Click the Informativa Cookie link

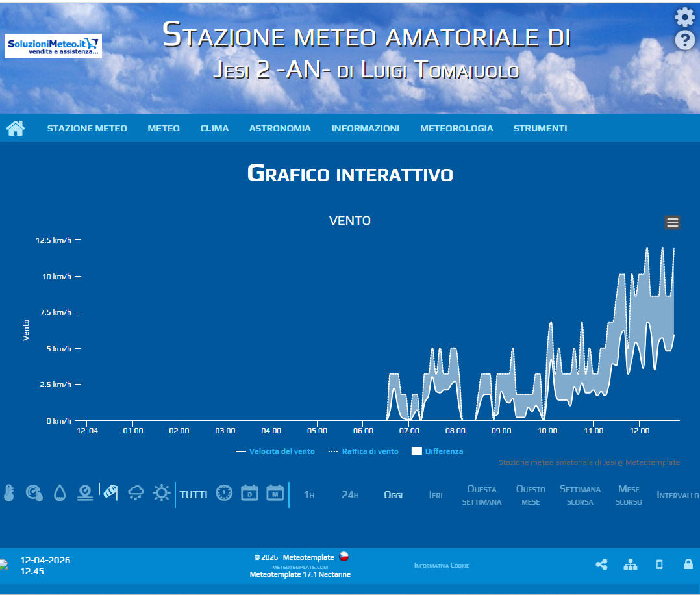click(x=442, y=566)
